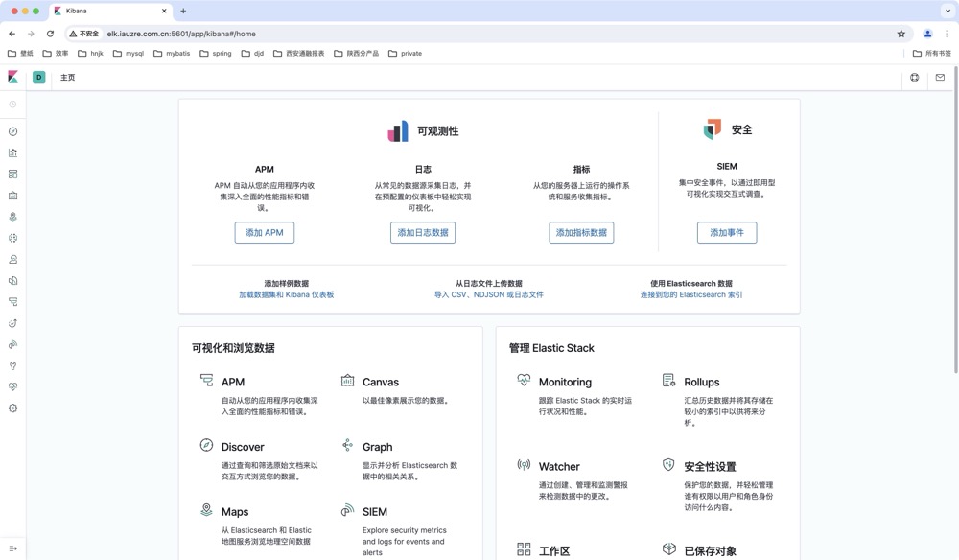Viewport: 959px width, 560px height.
Task: Click the 添加 APM button
Action: tap(265, 233)
